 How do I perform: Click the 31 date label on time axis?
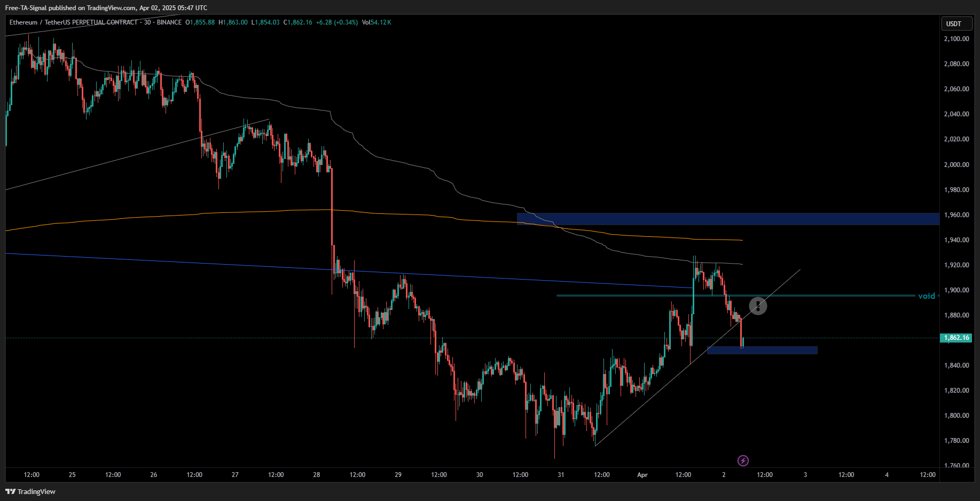(561, 475)
